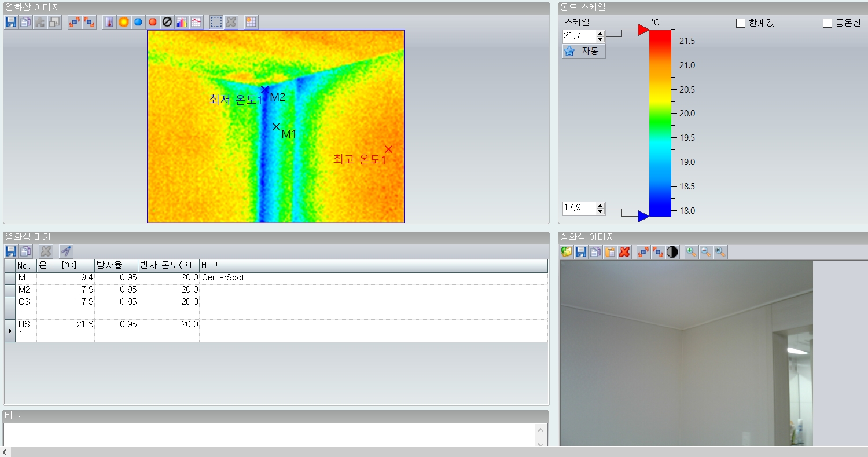The width and height of the screenshot is (868, 457).
Task: Click the blue circle cold spot icon
Action: coord(138,22)
